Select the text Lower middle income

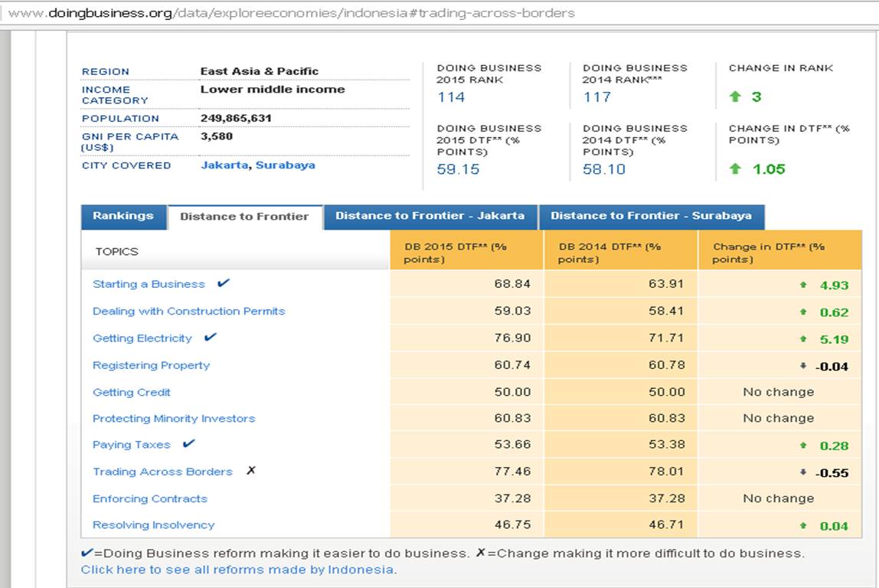click(273, 89)
